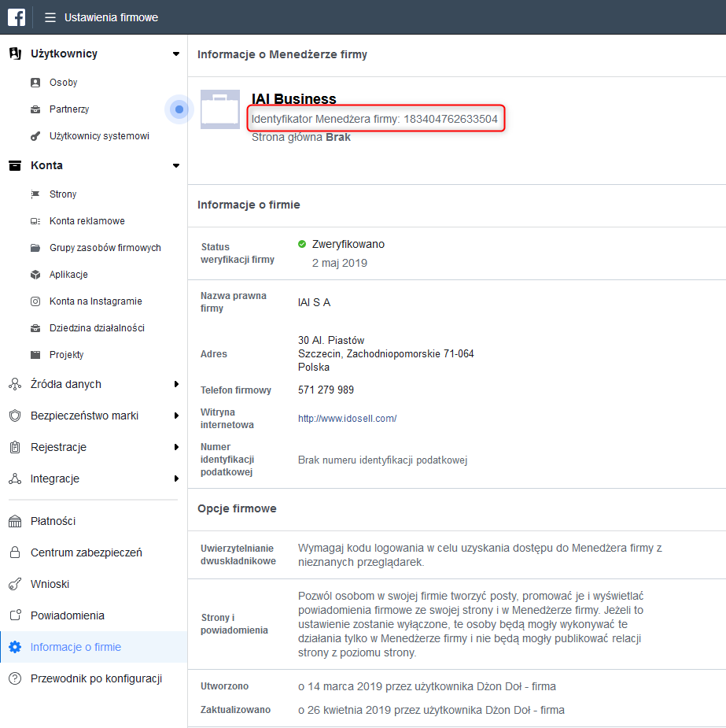Image resolution: width=726 pixels, height=728 pixels.
Task: Click the Konta archive box icon
Action: pos(15,165)
